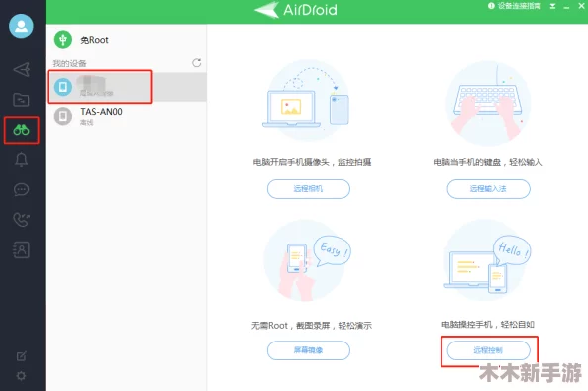The width and height of the screenshot is (588, 391).
Task: Click the green 免Root icon
Action: coord(63,39)
